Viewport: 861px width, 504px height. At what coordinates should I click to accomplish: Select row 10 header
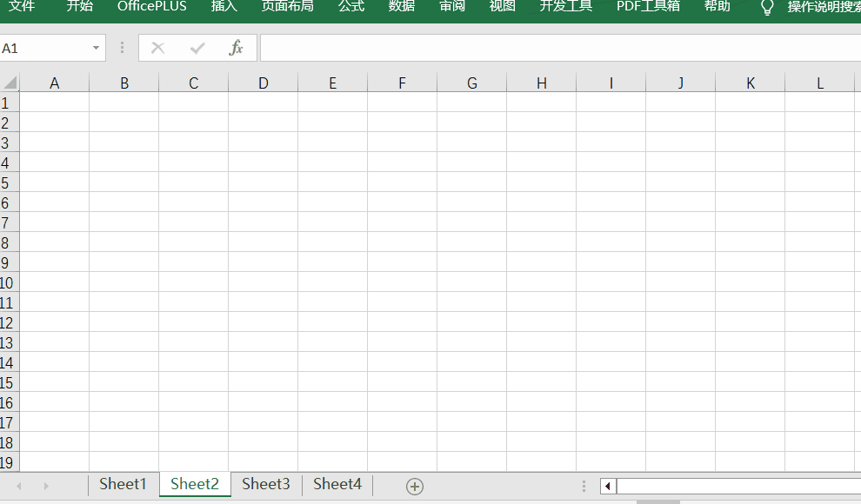pyautogui.click(x=10, y=282)
